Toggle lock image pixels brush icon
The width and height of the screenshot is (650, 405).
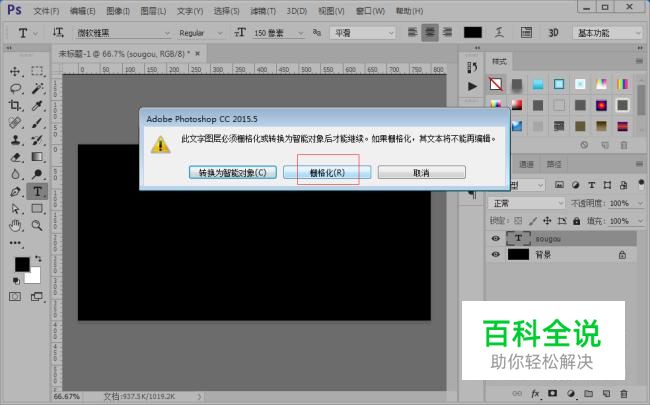[533, 221]
